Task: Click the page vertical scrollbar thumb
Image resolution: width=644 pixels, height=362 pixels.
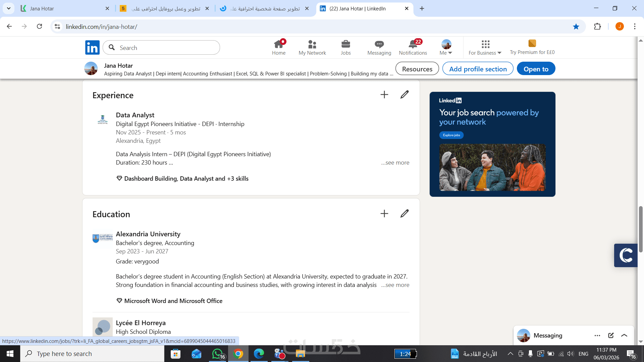Action: 641,230
